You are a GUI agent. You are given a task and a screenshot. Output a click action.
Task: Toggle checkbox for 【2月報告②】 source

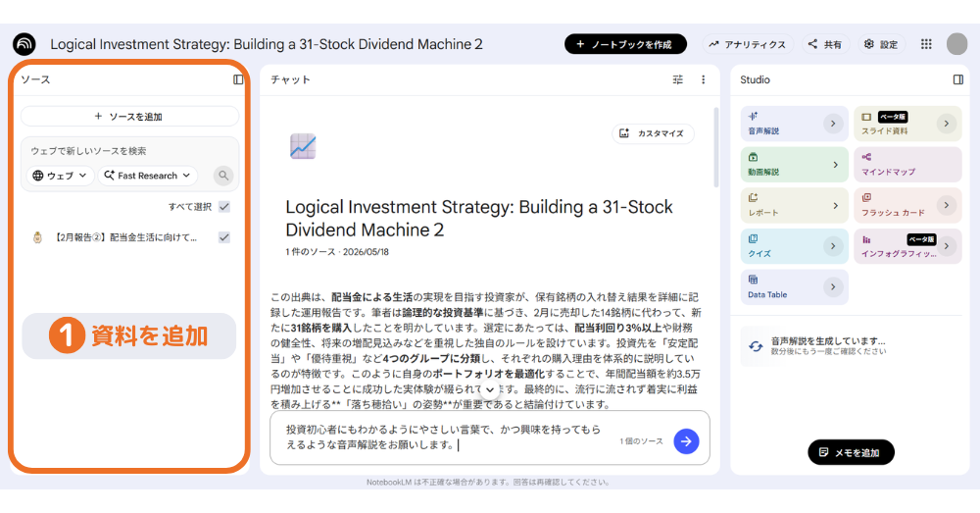[x=224, y=237]
